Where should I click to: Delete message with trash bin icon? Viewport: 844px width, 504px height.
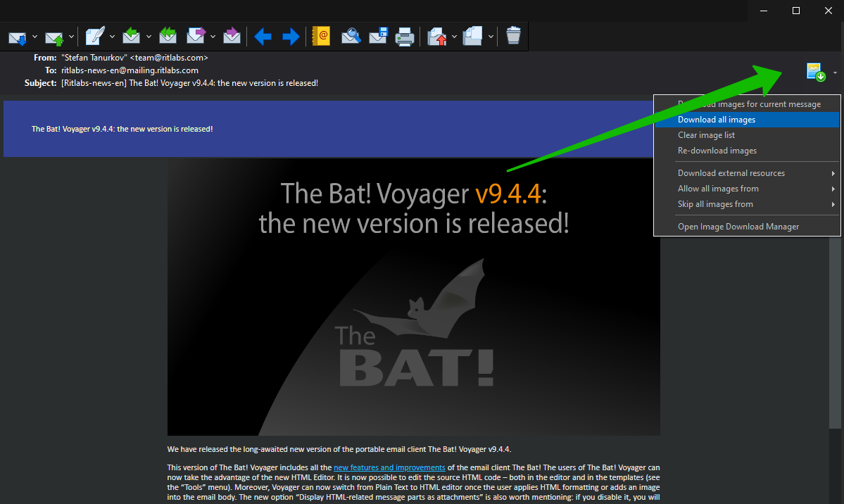tap(513, 35)
